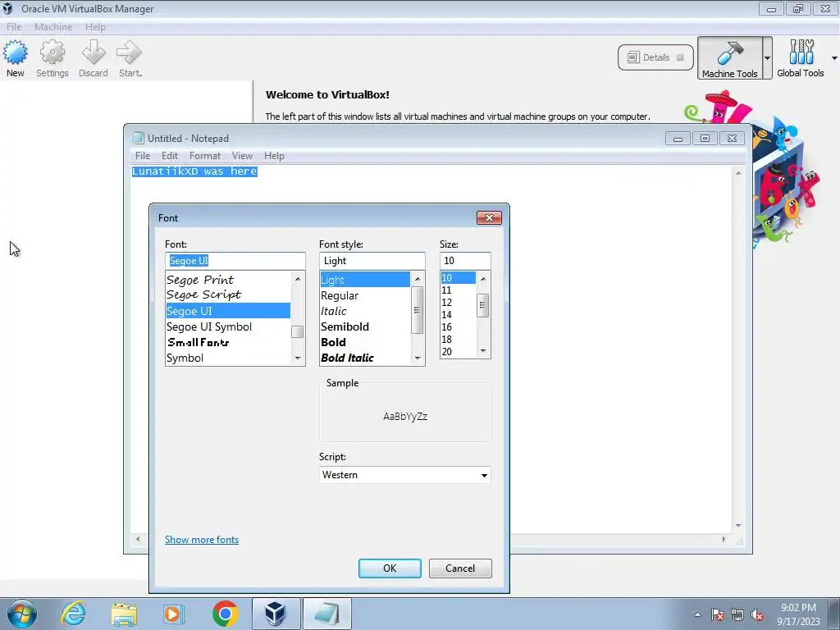Screen dimensions: 840x630
Task: Click Cancel in Font dialog
Action: click(460, 568)
